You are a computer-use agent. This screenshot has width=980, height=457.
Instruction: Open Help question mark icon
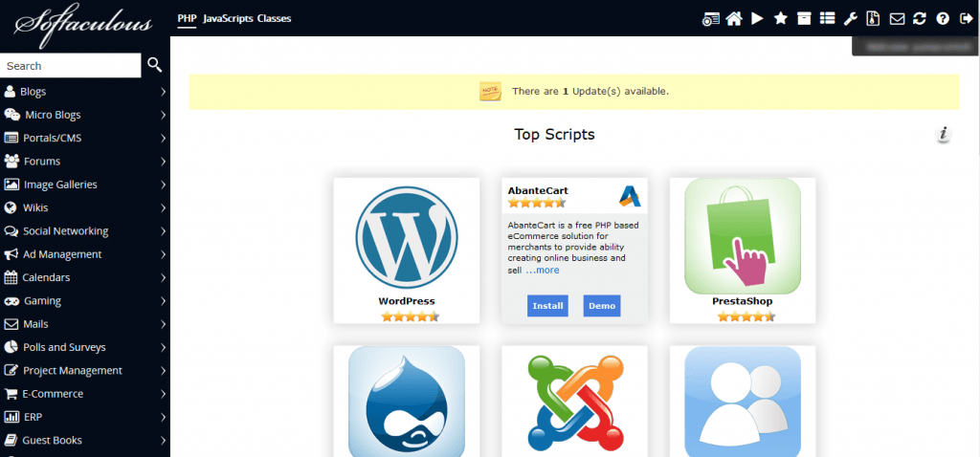point(943,19)
